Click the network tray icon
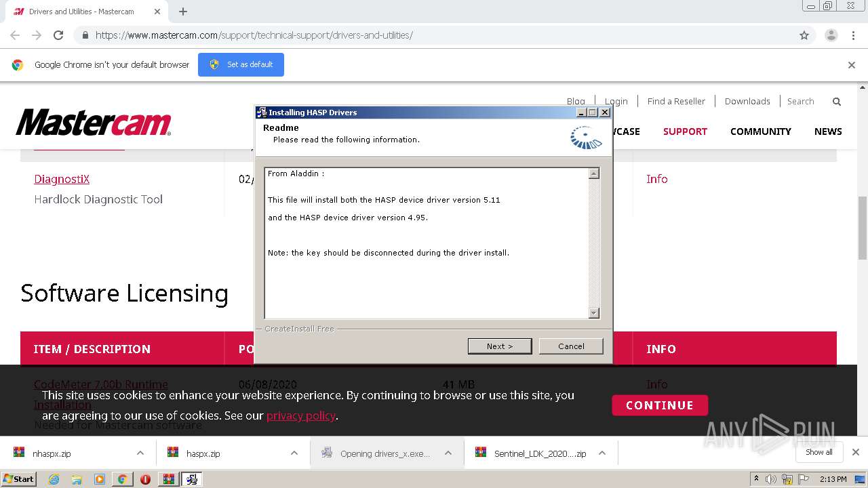 click(x=787, y=479)
